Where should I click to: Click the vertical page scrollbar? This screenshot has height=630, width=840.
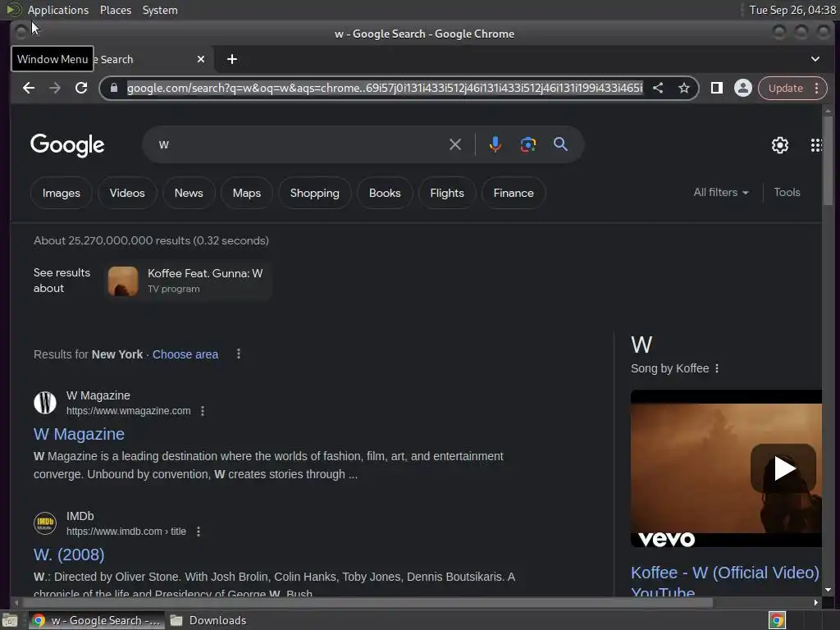pyautogui.click(x=829, y=161)
